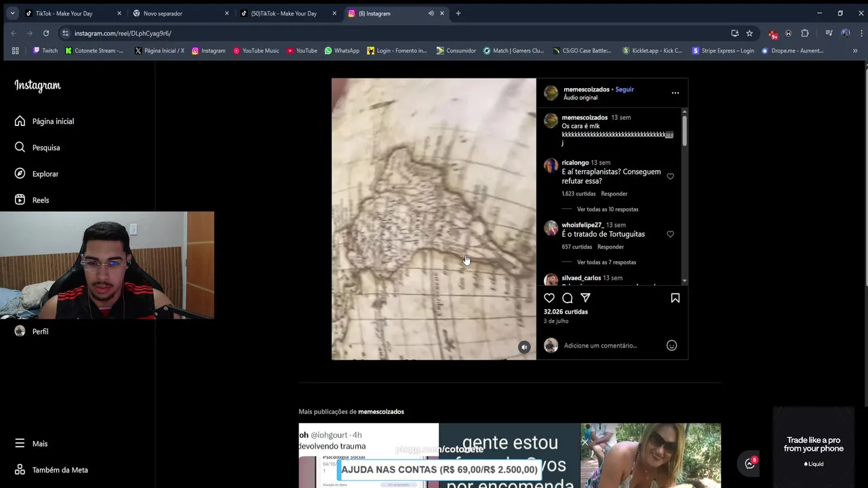The width and height of the screenshot is (868, 488).
Task: Open Instagram messages floating button
Action: point(750,464)
